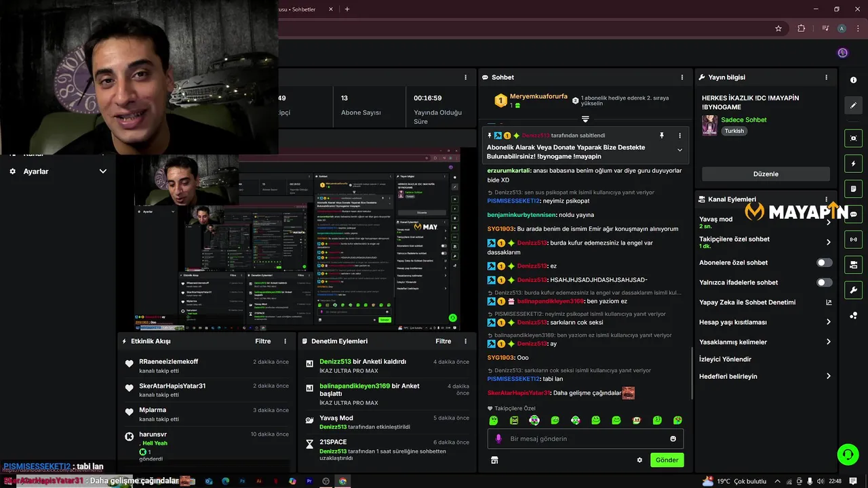Click the Chrome bookmark star icon

[778, 28]
